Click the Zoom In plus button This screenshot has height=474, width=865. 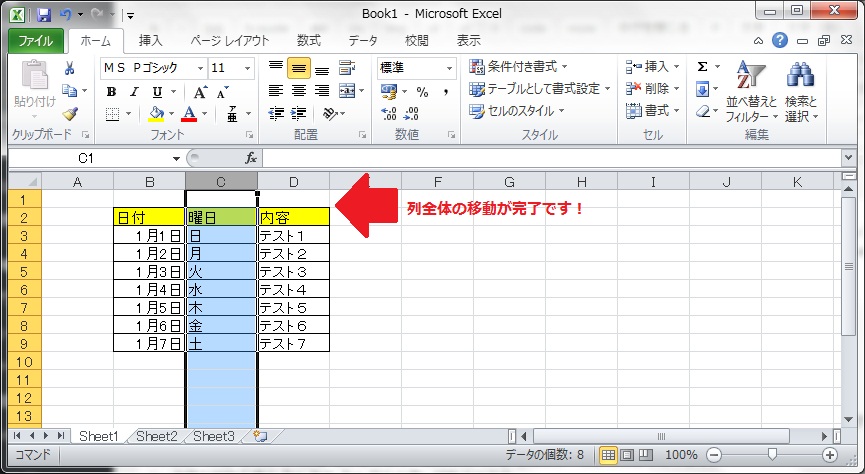tap(830, 455)
